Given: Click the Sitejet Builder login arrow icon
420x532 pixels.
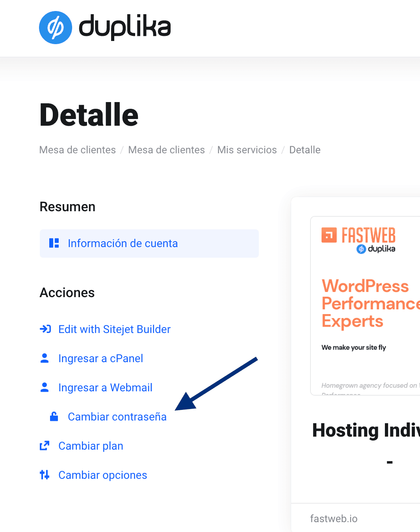Looking at the screenshot, I should pyautogui.click(x=45, y=329).
